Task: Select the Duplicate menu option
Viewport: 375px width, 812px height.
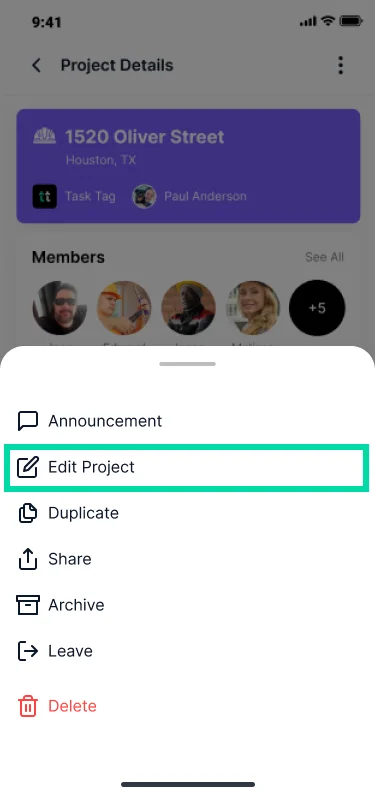Action: pyautogui.click(x=188, y=513)
